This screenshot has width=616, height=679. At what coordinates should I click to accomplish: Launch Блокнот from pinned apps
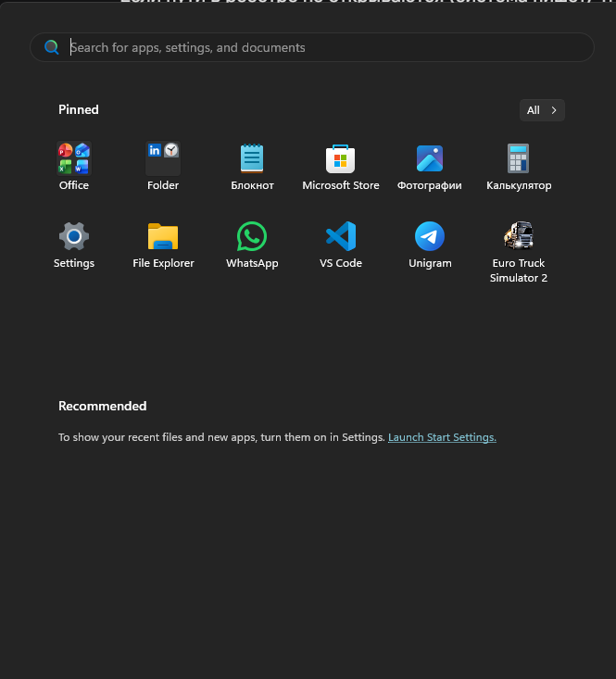pos(252,166)
